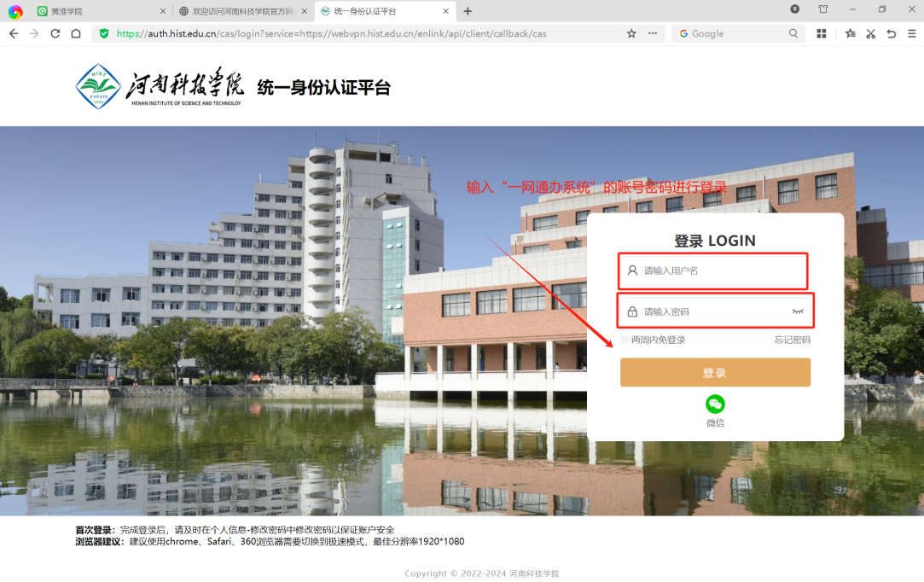Click the orange 登录 button
The height and width of the screenshot is (582, 924).
[x=715, y=373]
